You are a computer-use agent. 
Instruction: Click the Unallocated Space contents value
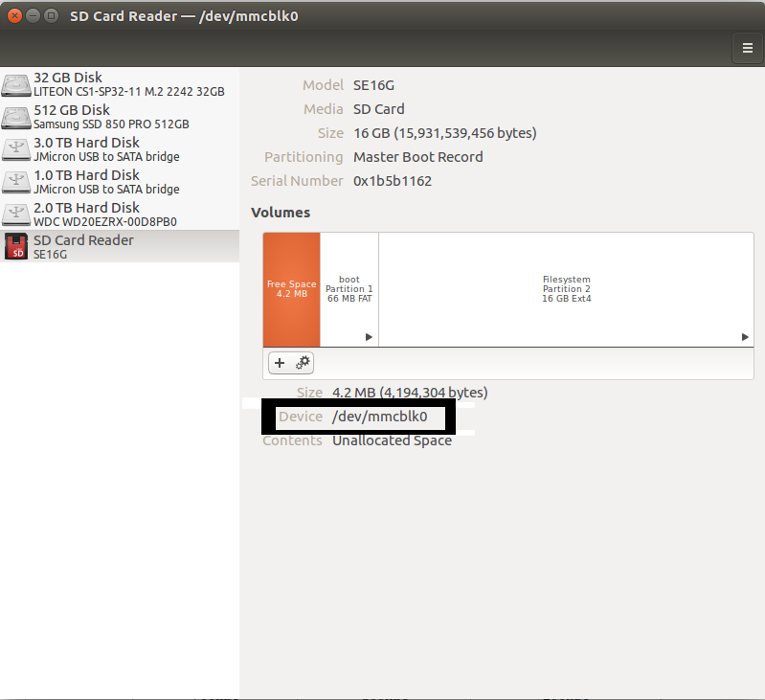392,440
